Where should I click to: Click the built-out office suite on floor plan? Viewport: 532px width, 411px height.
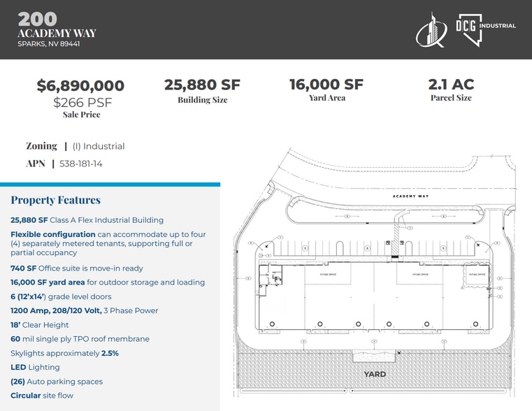pos(270,277)
